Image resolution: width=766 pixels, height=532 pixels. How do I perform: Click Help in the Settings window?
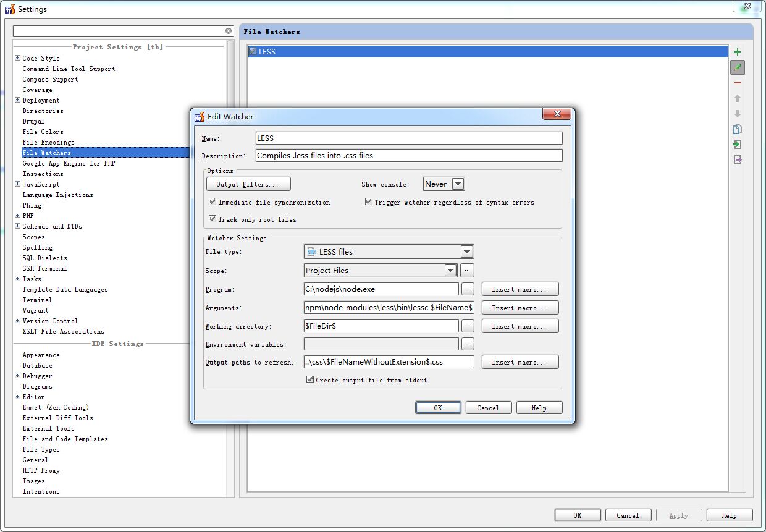tap(730, 515)
